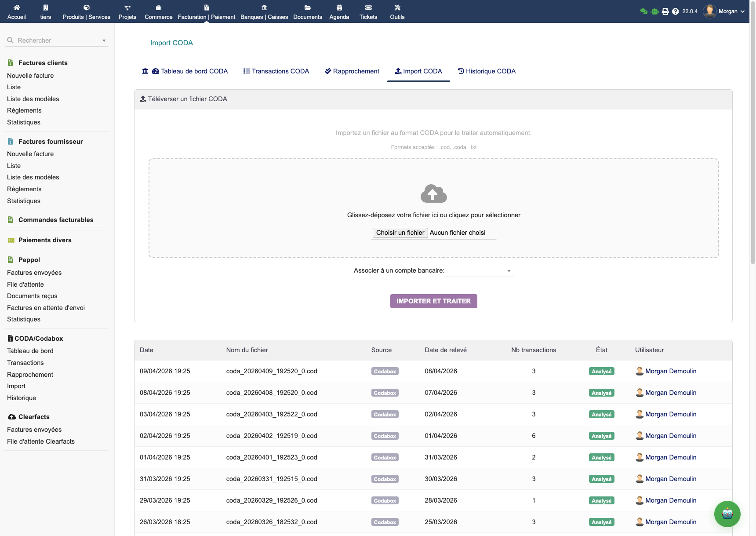Screen dimensions: 756x536
Task: Open the Agenda calendar icon
Action: tap(339, 7)
